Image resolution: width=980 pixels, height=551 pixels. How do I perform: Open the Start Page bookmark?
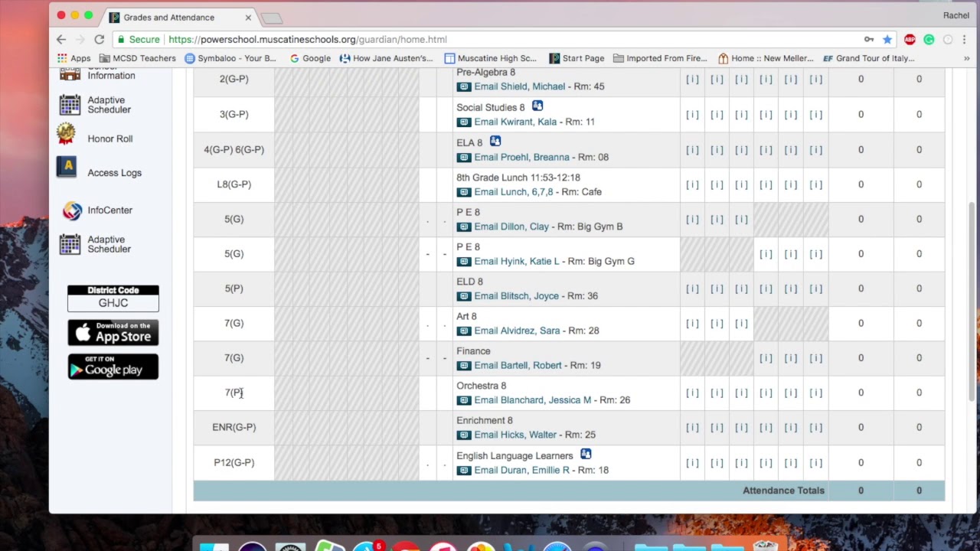pos(577,58)
